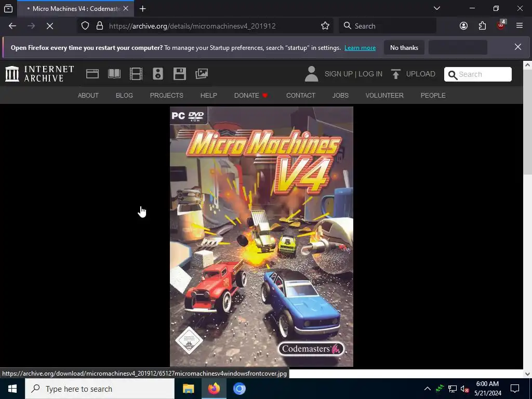The height and width of the screenshot is (399, 532).
Task: Open the PEOPLE page
Action: (433, 96)
